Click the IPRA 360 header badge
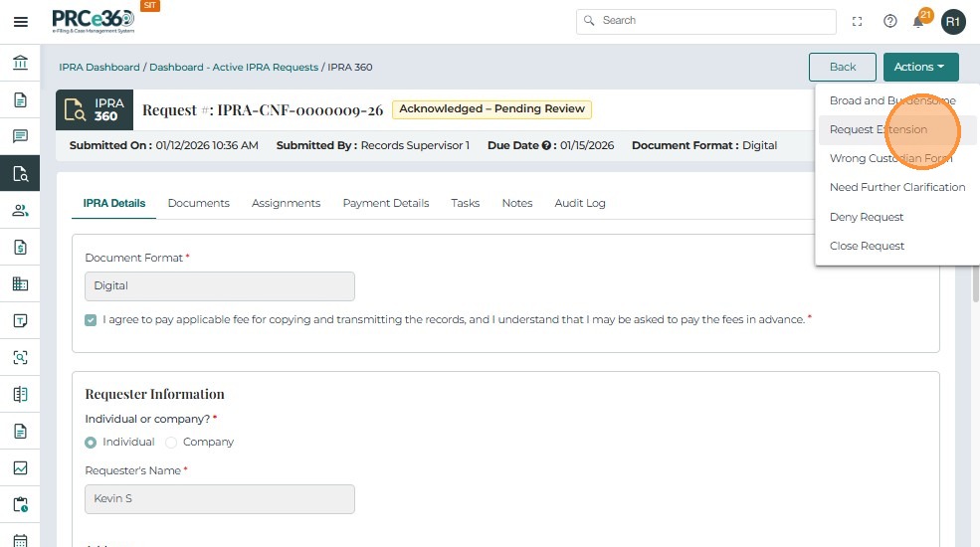Image resolution: width=980 pixels, height=547 pixels. point(95,110)
